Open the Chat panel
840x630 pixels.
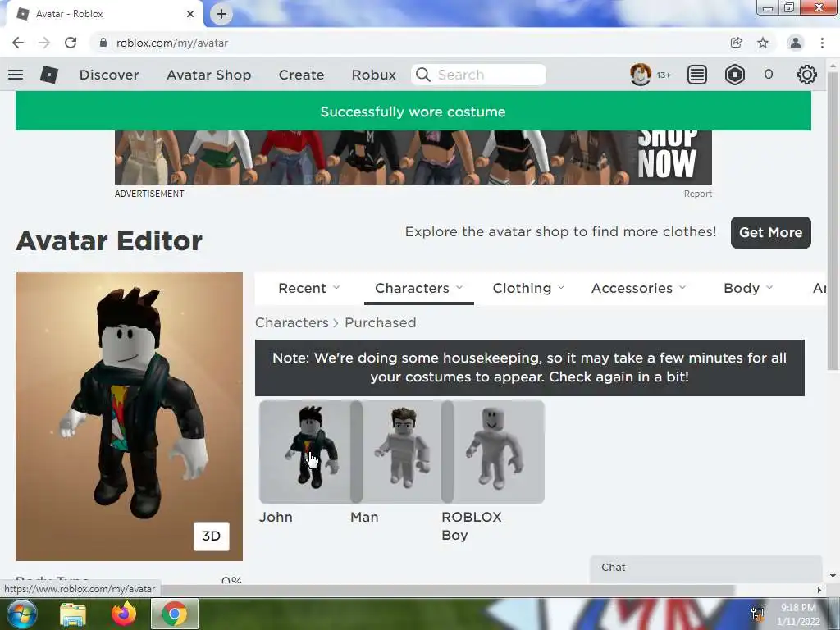pyautogui.click(x=706, y=568)
